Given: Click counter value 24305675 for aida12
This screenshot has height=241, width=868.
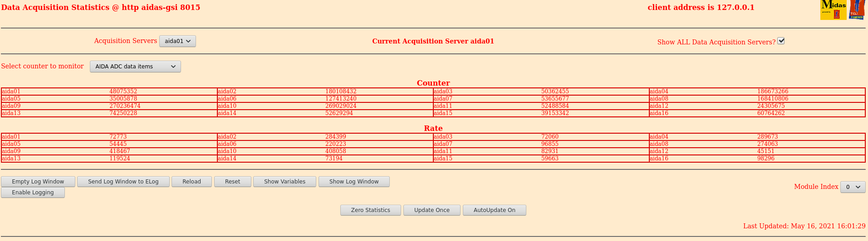Looking at the screenshot, I should (x=771, y=106).
